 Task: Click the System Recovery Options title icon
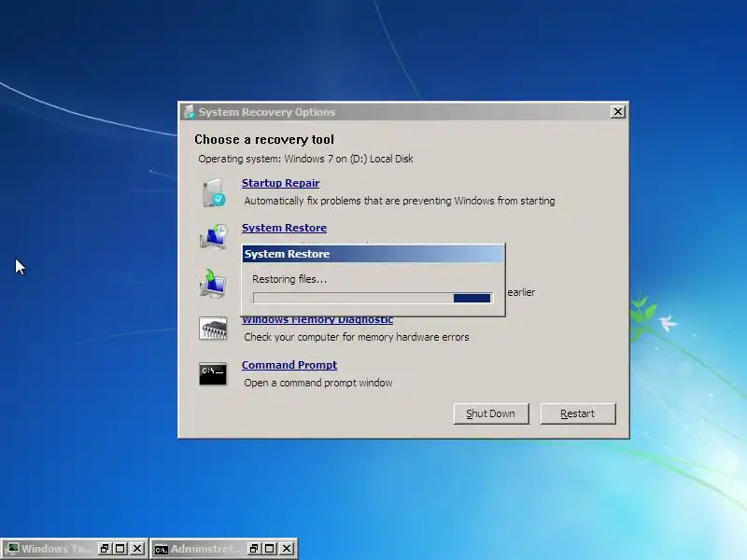click(190, 112)
